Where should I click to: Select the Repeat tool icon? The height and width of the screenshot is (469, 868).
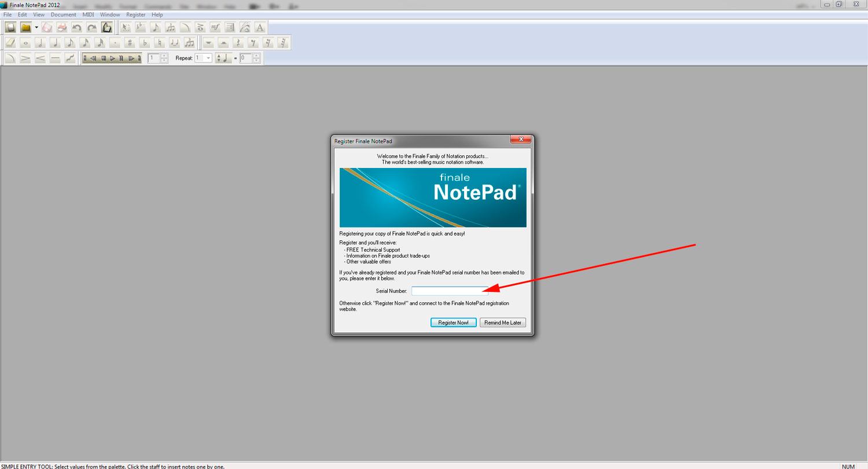tap(230, 27)
